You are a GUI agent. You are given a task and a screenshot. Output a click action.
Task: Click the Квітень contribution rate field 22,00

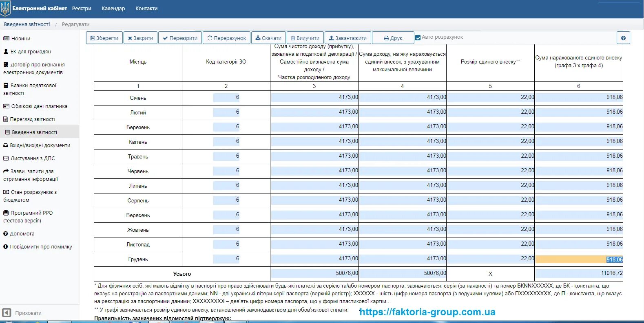tap(491, 141)
